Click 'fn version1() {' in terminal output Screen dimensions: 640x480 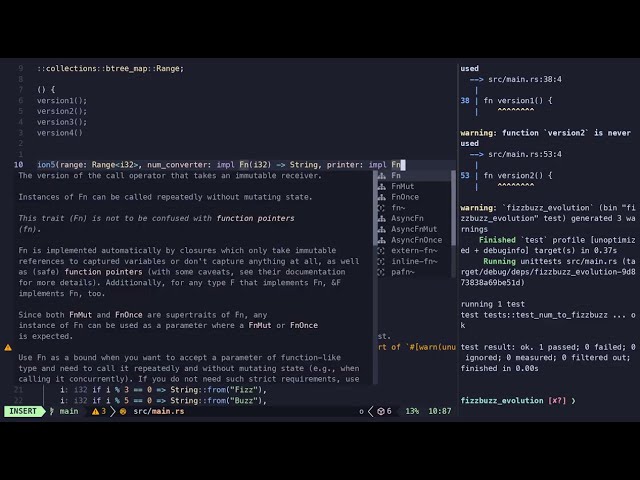518,100
